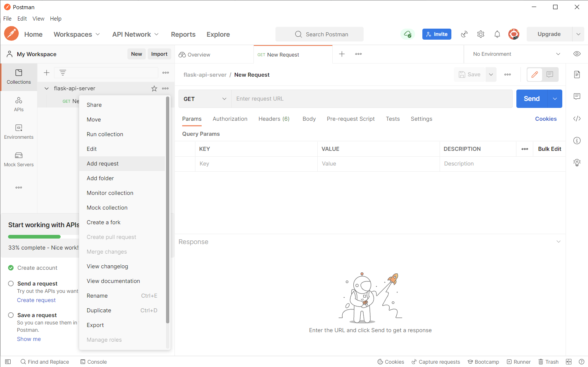Open environment quick look eye icon

pyautogui.click(x=577, y=54)
